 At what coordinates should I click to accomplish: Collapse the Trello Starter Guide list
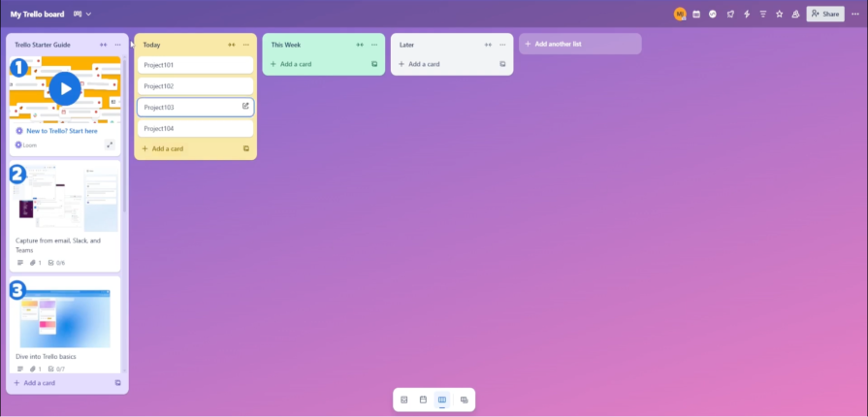104,45
